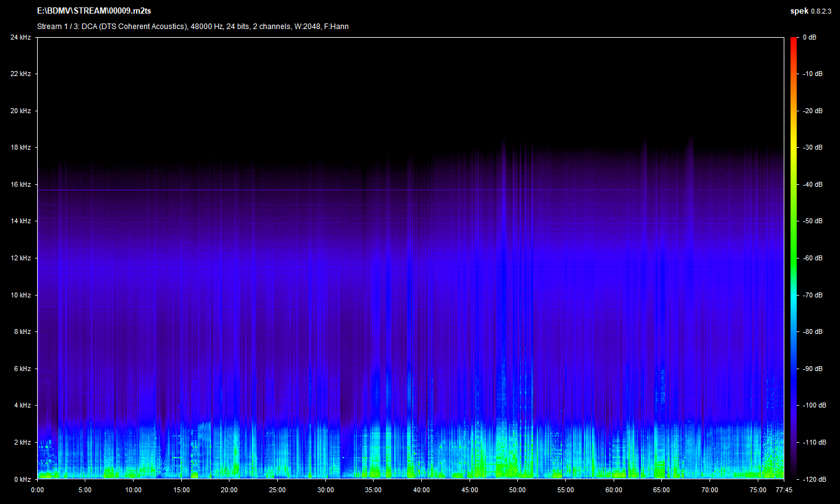Click the green -50 dB region of color bar

tap(794, 221)
